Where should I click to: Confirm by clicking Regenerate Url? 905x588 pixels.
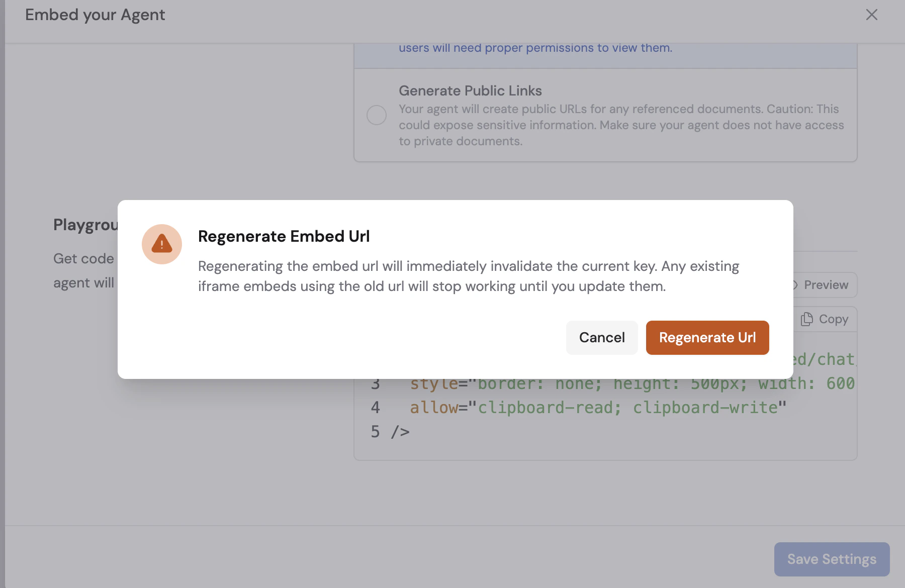(x=707, y=337)
